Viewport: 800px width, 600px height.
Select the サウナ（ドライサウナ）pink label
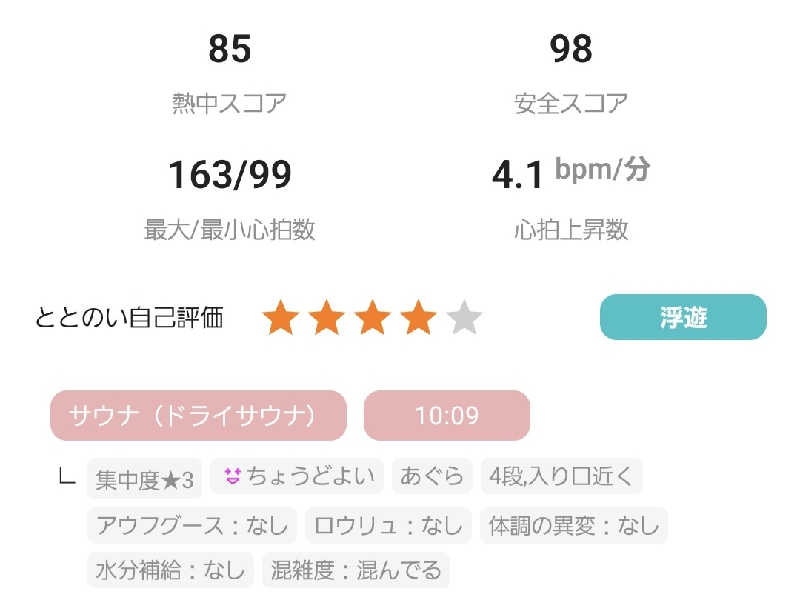(198, 415)
